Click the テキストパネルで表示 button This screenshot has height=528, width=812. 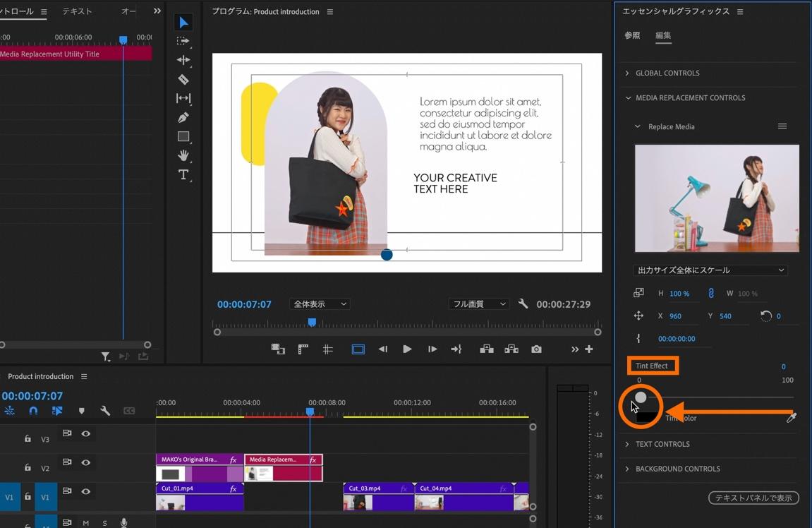[x=753, y=498]
